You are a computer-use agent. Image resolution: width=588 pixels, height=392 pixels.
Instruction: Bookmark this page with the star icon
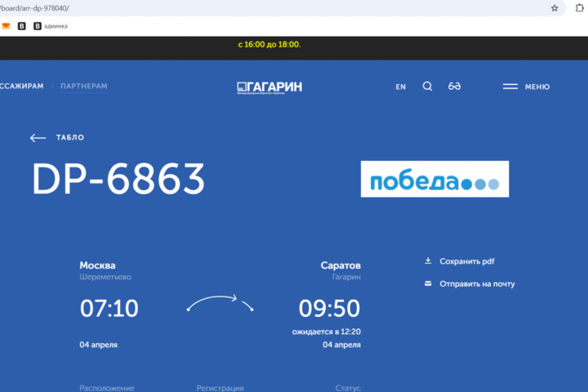555,8
